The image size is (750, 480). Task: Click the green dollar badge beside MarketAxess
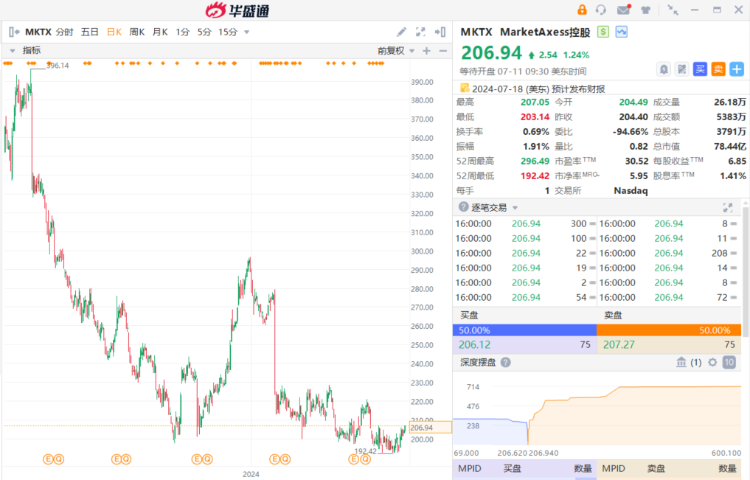[603, 32]
